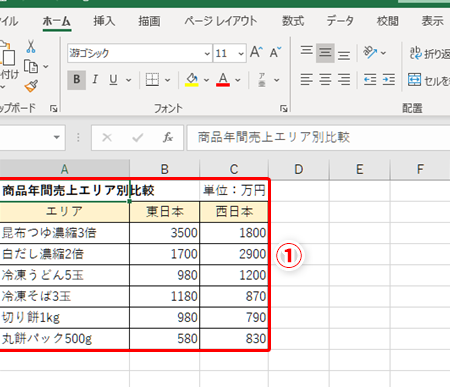The height and width of the screenshot is (387, 450).
Task: Open the データ tab
Action: [340, 21]
